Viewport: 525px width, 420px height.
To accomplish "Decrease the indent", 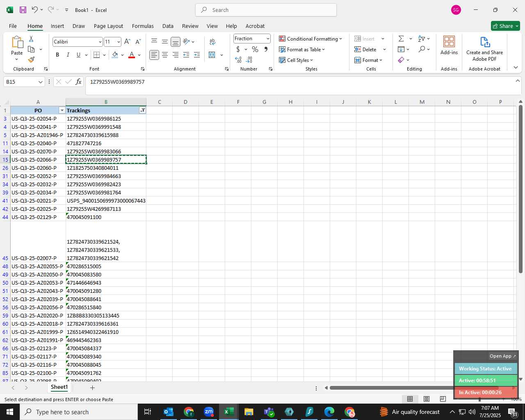I will click(186, 55).
